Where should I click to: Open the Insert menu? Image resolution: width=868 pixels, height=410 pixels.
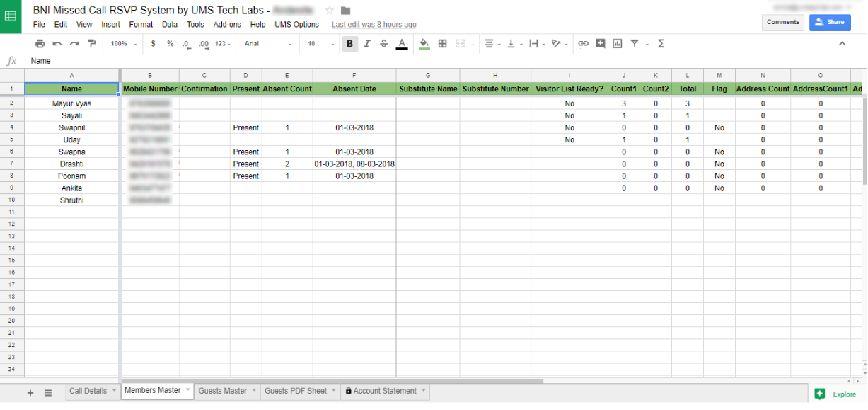tap(111, 25)
